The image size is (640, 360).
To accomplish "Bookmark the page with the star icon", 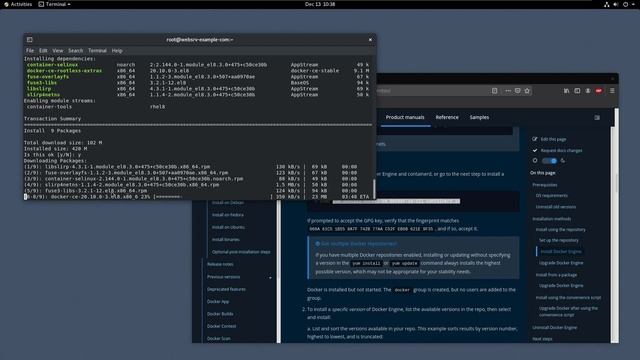I will pyautogui.click(x=527, y=91).
